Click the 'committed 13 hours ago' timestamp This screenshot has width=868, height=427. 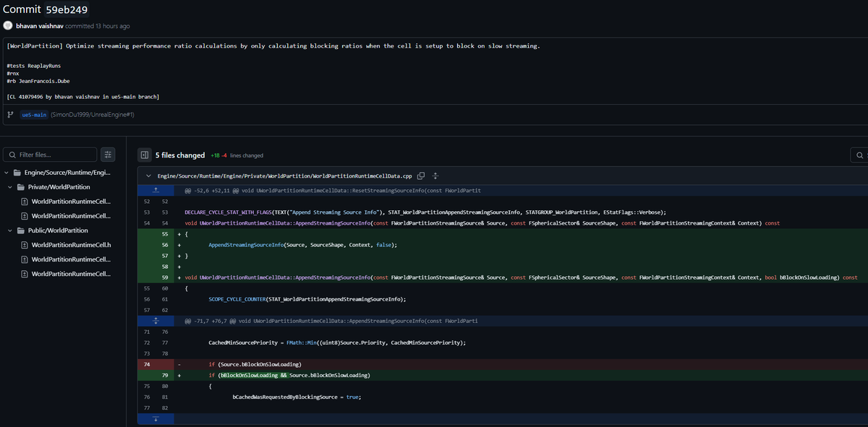pos(98,26)
